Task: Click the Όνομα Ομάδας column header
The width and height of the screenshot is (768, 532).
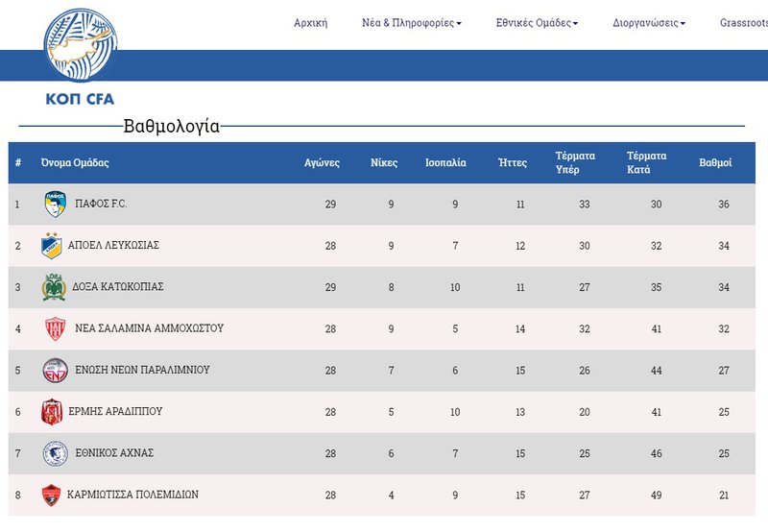Action: click(75, 162)
